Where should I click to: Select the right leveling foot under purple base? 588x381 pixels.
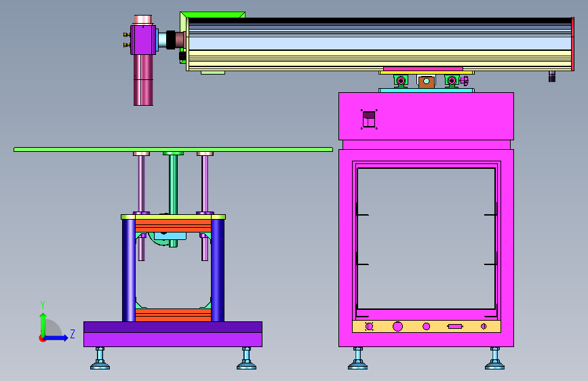[x=246, y=358]
